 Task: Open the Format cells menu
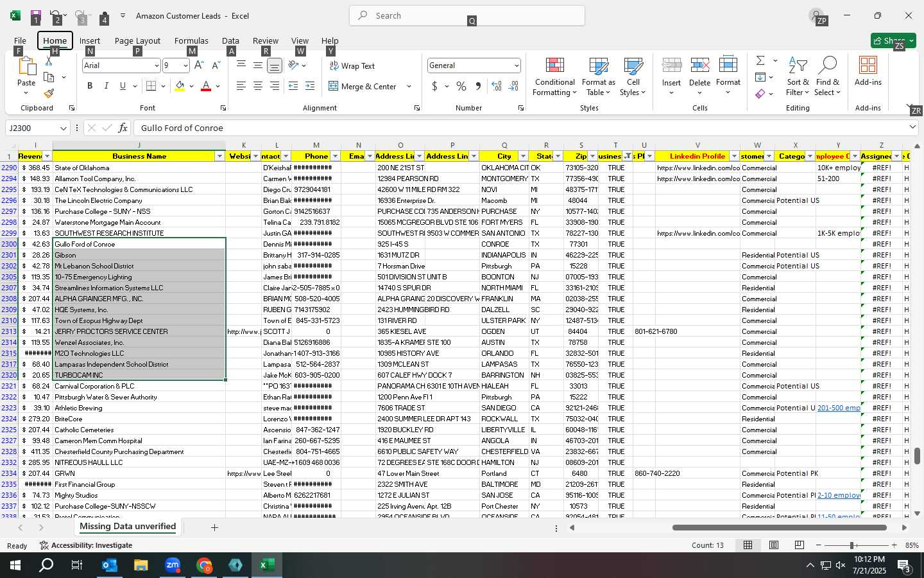tap(728, 76)
